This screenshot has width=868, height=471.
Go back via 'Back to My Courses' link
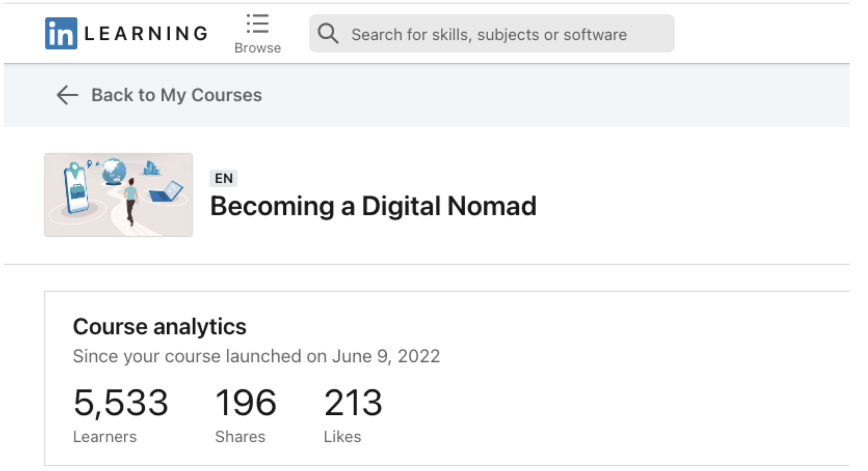pyautogui.click(x=176, y=95)
